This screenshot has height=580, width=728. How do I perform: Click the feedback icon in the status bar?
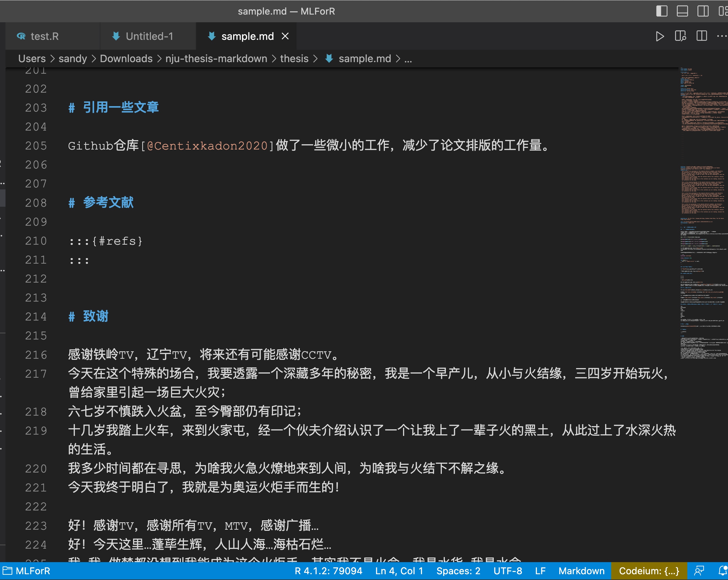click(x=699, y=571)
